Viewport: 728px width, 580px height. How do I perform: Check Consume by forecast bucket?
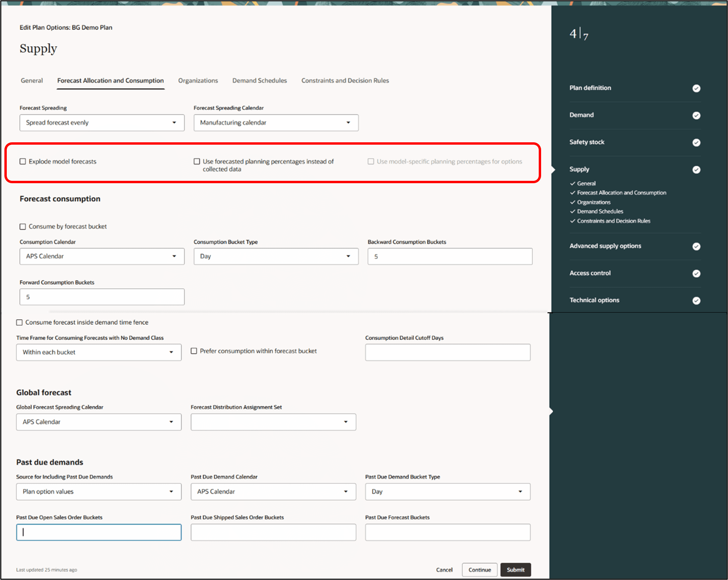pyautogui.click(x=23, y=226)
